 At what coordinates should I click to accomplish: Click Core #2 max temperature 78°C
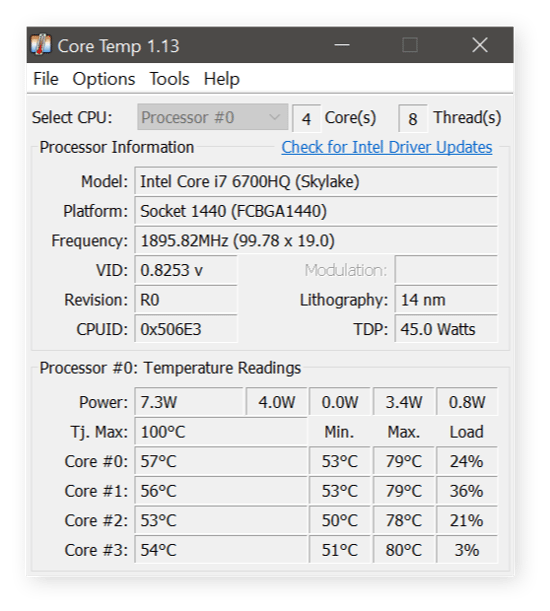click(403, 520)
